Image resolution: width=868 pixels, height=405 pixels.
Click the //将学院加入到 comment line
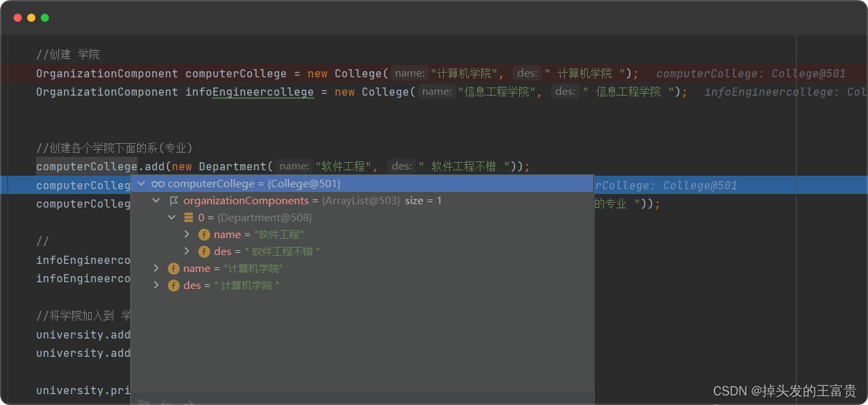pos(83,316)
